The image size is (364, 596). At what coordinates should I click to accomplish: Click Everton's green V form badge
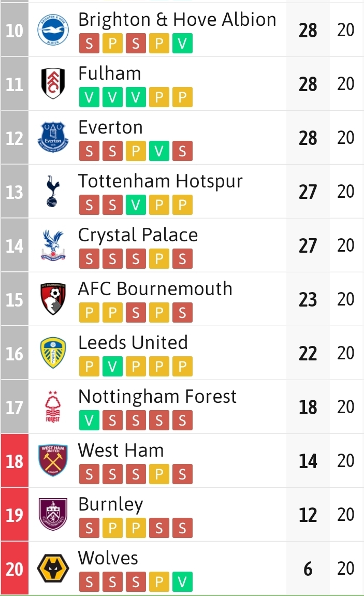(159, 152)
